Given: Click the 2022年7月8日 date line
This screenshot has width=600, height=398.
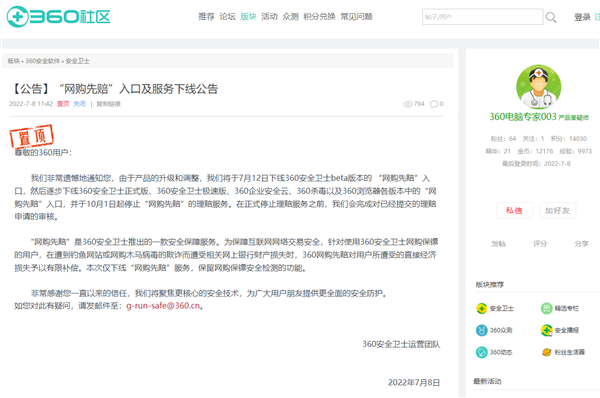Looking at the screenshot, I should pos(414,383).
